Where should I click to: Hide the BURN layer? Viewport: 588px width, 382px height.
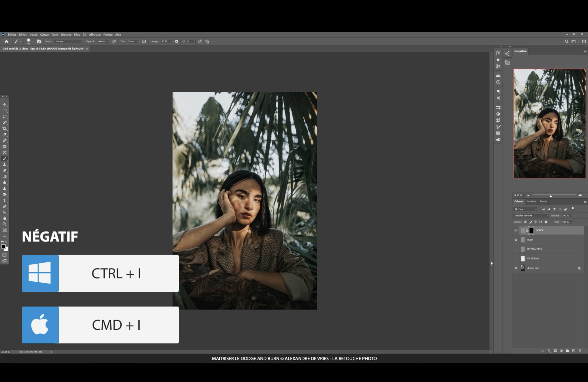point(516,240)
